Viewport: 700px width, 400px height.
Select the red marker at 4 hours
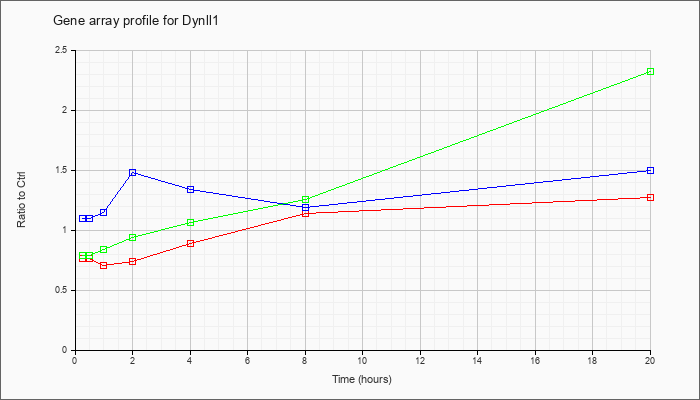point(190,243)
